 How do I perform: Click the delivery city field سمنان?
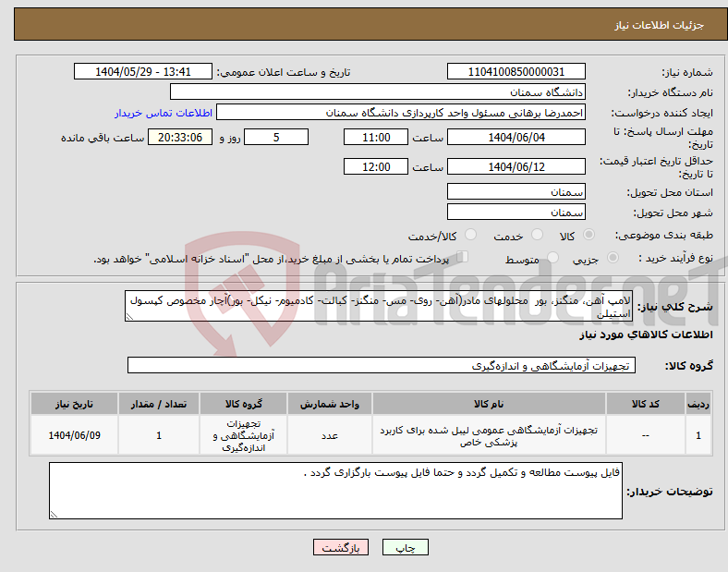coord(516,213)
